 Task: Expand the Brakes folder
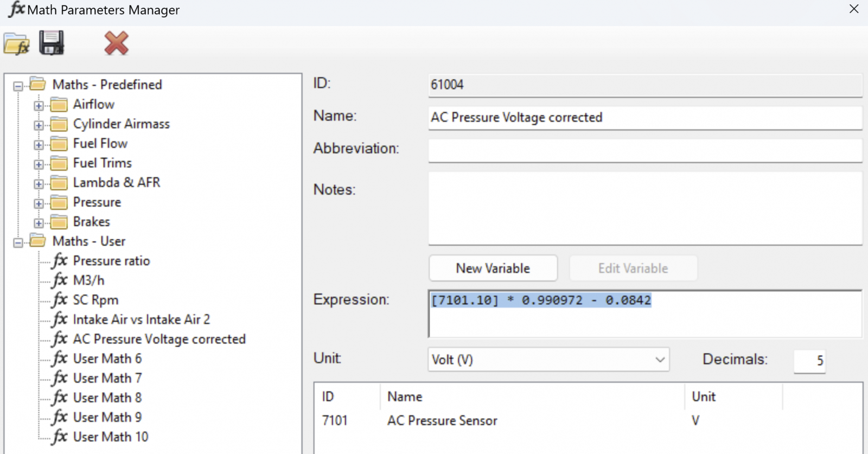tap(39, 222)
